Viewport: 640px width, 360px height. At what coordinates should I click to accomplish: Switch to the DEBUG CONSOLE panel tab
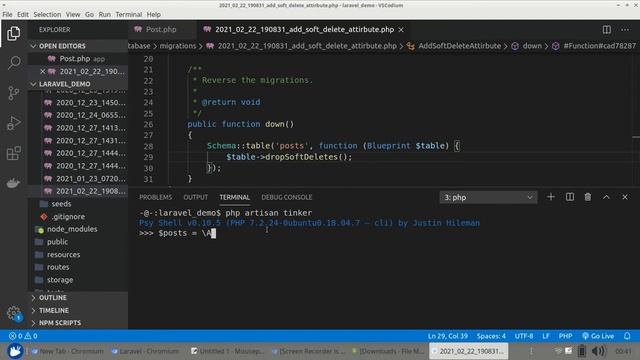pyautogui.click(x=287, y=197)
